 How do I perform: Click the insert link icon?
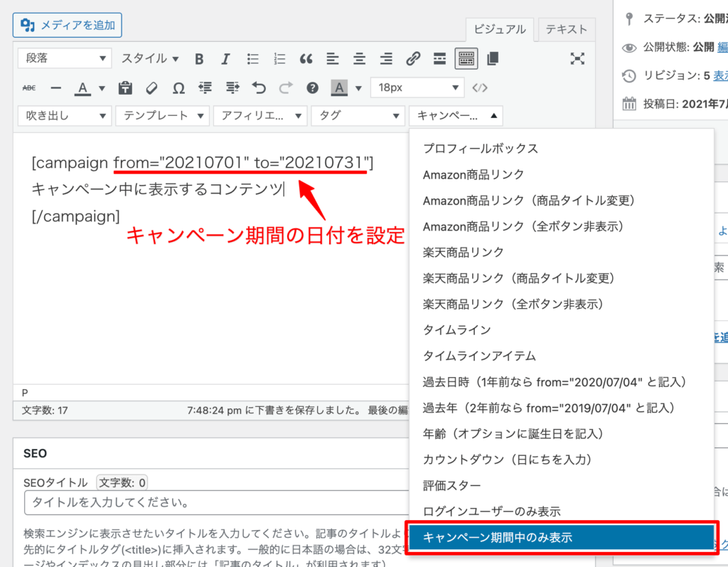point(413,59)
